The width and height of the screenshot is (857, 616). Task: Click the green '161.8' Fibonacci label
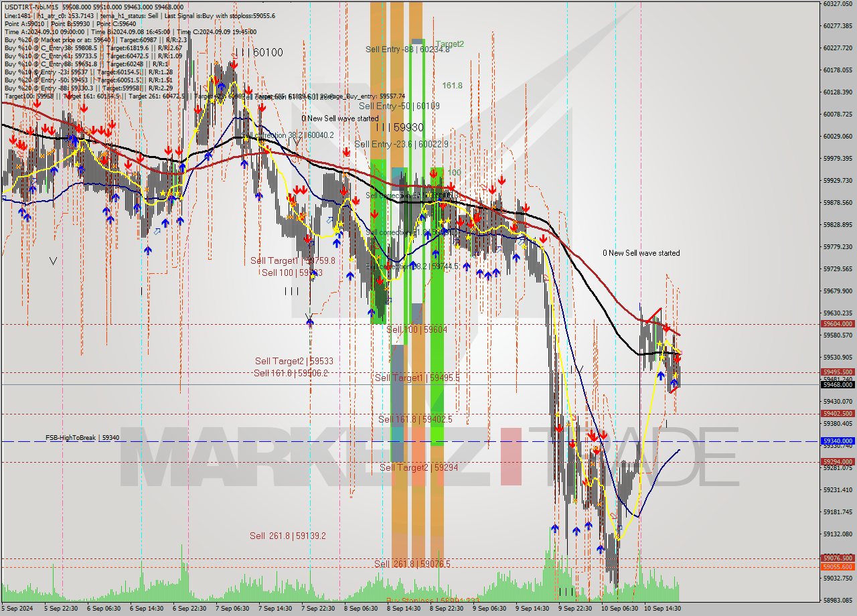453,86
